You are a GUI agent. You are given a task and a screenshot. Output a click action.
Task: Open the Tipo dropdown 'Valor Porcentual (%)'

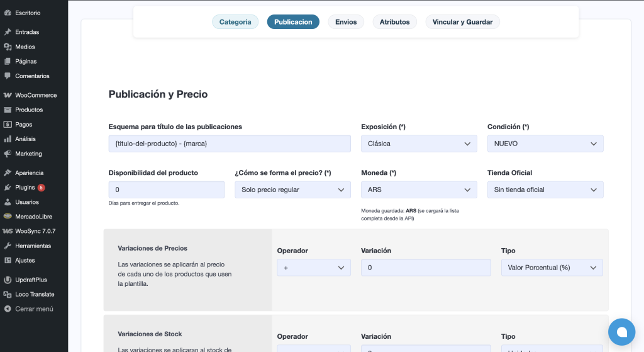pos(552,267)
